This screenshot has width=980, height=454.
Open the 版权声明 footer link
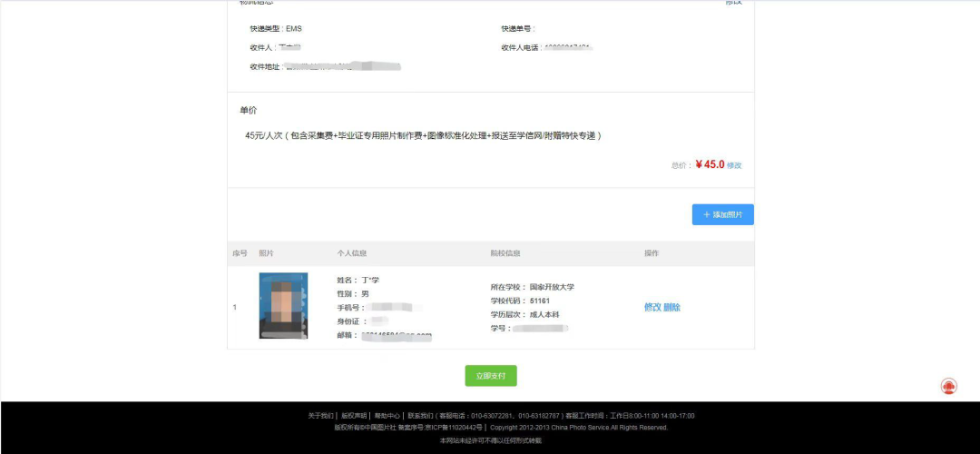coord(354,416)
